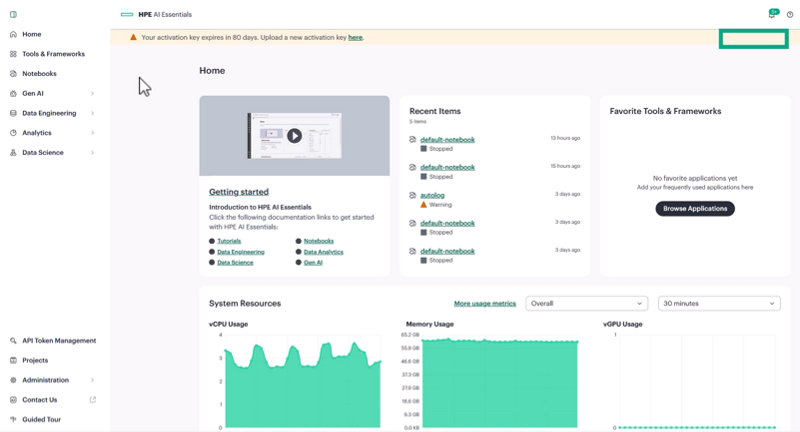Click the Contact Us sidebar icon
The width and height of the screenshot is (800, 432).
tap(13, 400)
